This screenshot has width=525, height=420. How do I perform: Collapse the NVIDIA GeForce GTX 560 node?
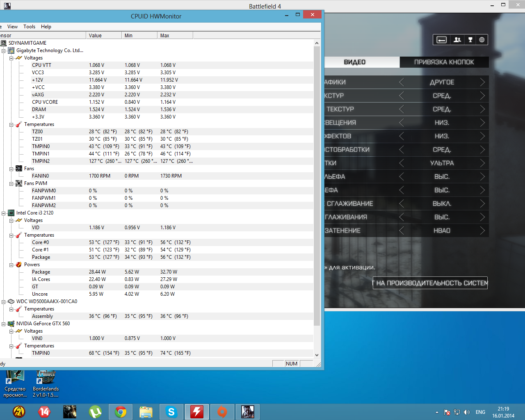pyautogui.click(x=4, y=324)
